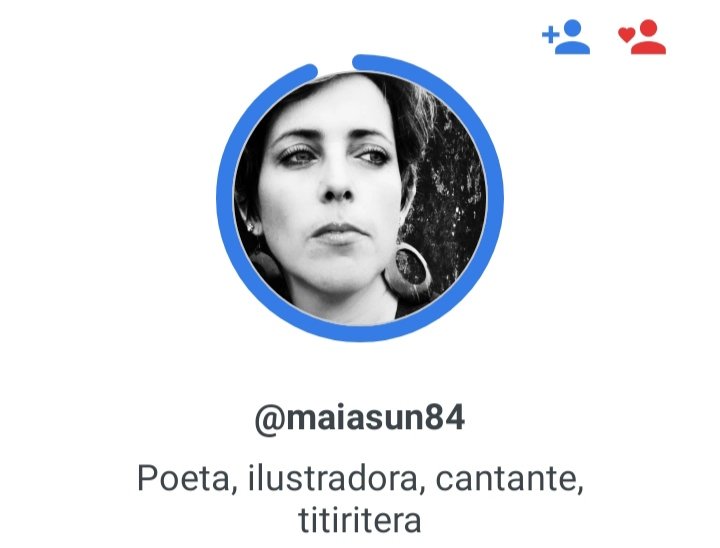This screenshot has width=720, height=548.
Task: Click the small red heart symbol
Action: tap(626, 34)
